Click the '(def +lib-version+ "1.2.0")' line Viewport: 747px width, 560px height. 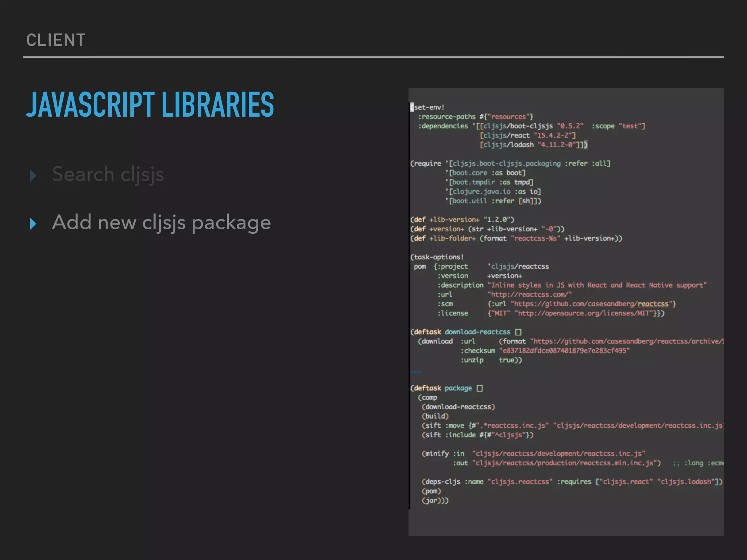point(462,219)
